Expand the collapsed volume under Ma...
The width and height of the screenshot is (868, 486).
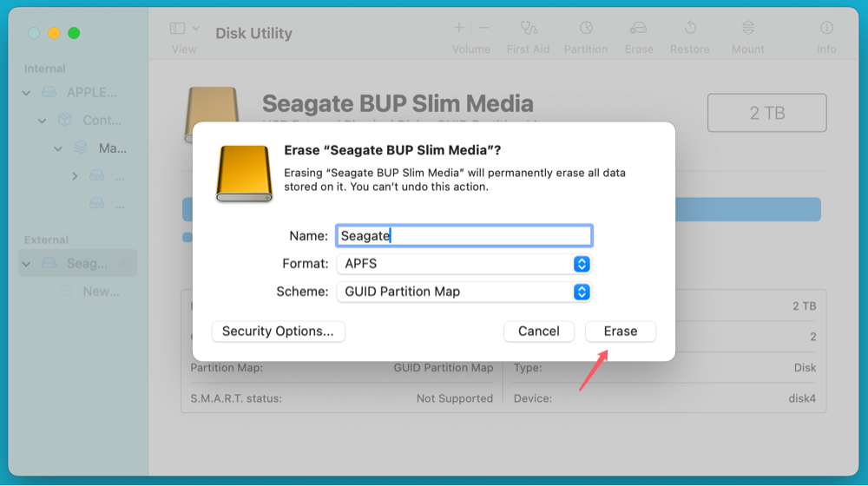[x=75, y=176]
